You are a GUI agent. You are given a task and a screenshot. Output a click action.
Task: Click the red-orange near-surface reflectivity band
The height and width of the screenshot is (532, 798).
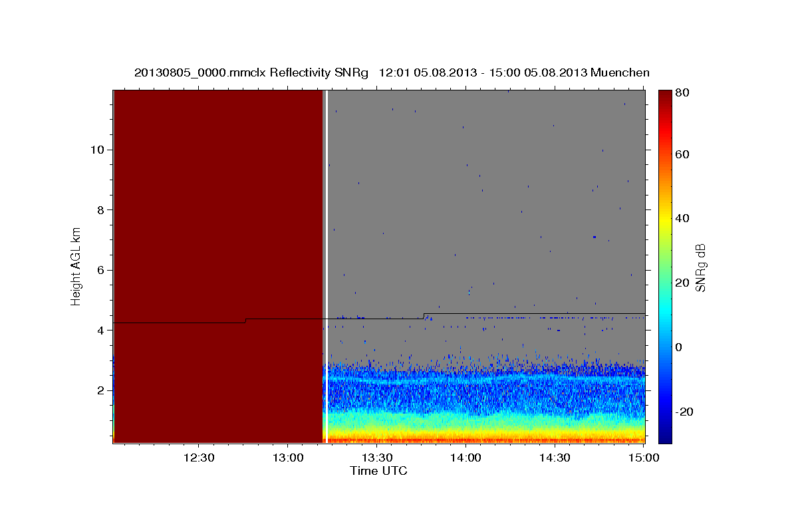(485, 440)
